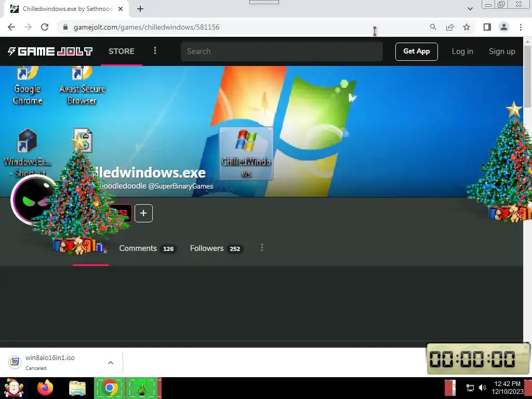Open the zoom magnifier in address bar
The width and height of the screenshot is (532, 399).
433,27
